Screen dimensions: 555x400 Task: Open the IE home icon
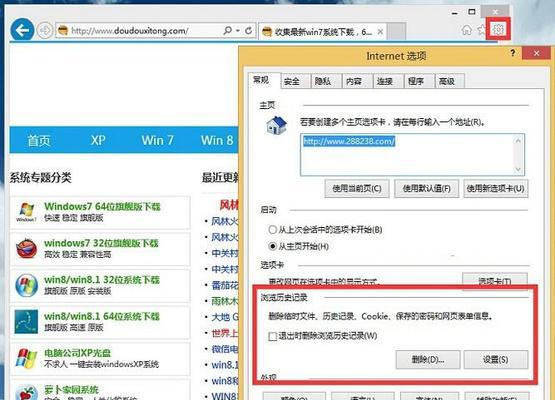(467, 30)
